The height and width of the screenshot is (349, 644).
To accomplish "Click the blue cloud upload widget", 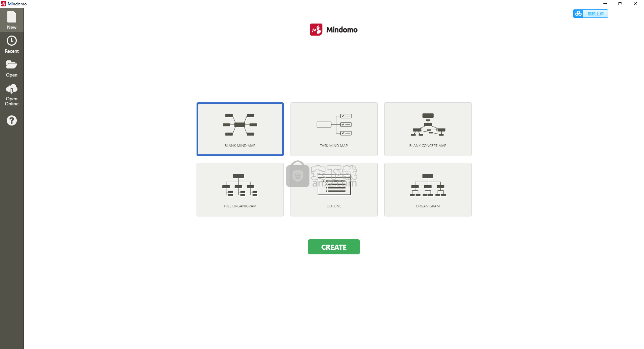I will click(x=591, y=13).
